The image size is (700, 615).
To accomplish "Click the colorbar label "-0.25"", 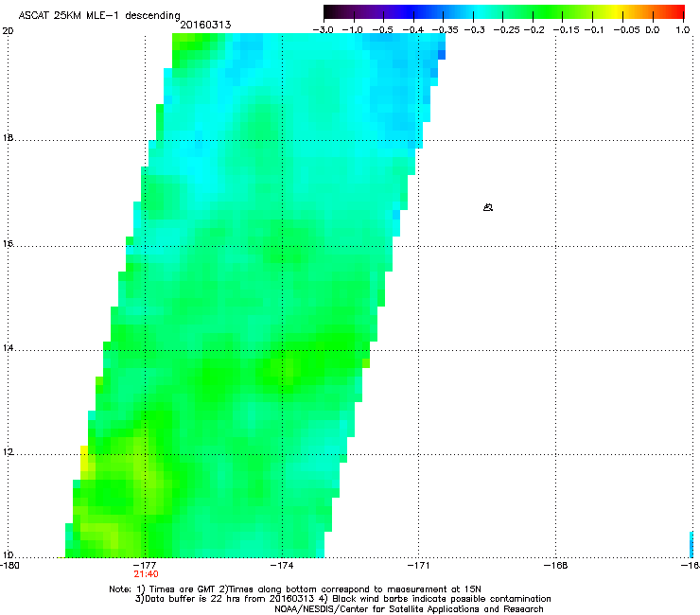I will [x=506, y=30].
